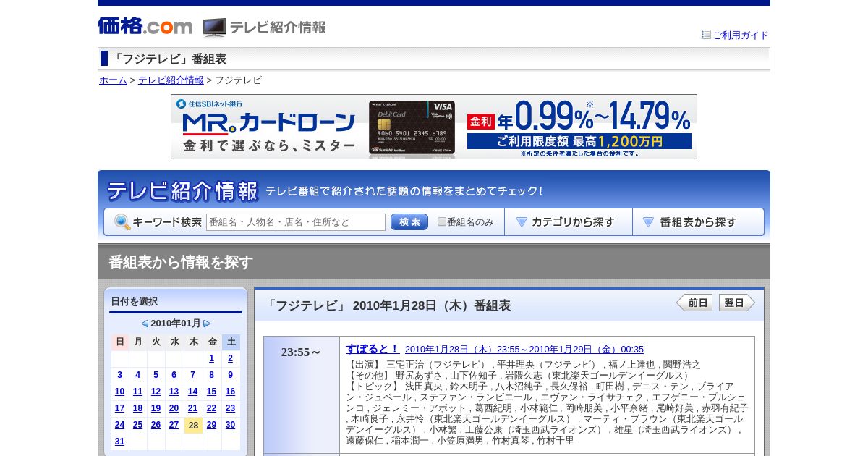Click the 検索 button
This screenshot has height=456, width=868.
coord(409,222)
